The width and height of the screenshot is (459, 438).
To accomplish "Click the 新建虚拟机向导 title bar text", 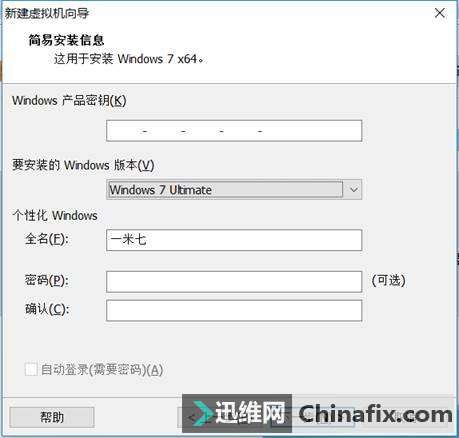I will [47, 13].
